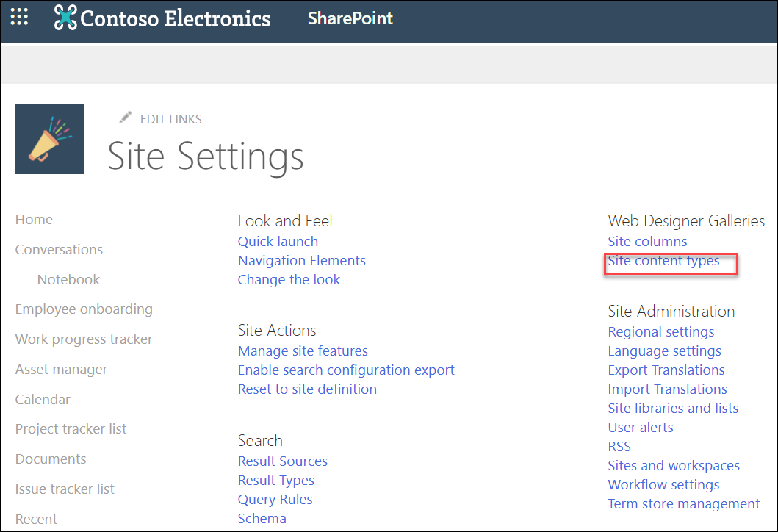Screen dimensions: 778x532
Task: Open SharePoint from the top bar
Action: (350, 19)
